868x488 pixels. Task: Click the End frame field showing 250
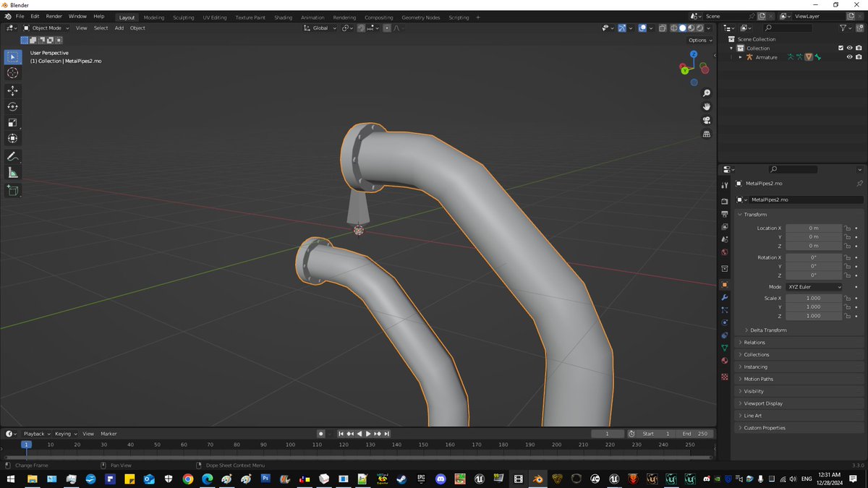694,434
